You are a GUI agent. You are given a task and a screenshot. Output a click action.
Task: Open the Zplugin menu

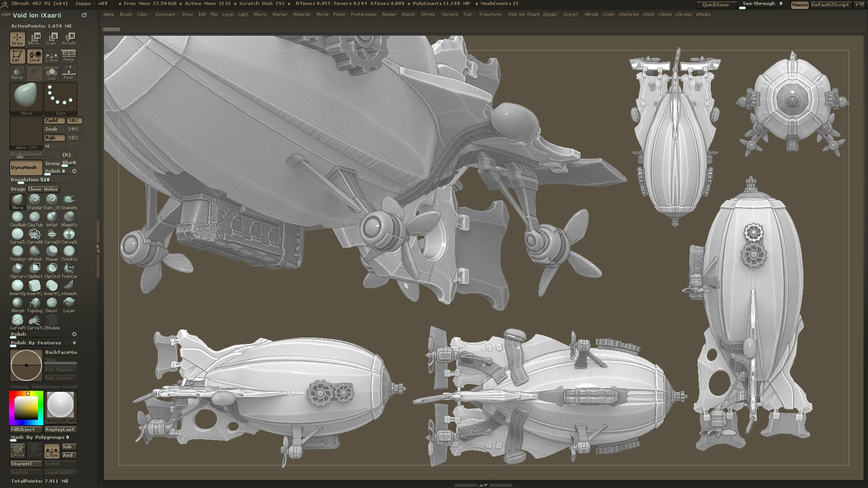(x=550, y=14)
